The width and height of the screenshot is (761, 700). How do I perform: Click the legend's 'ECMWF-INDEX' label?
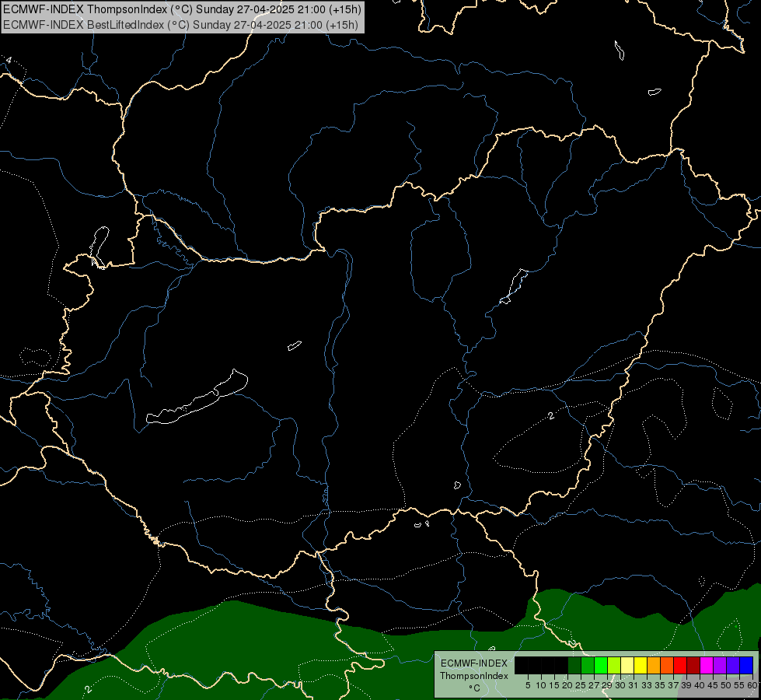tap(474, 663)
